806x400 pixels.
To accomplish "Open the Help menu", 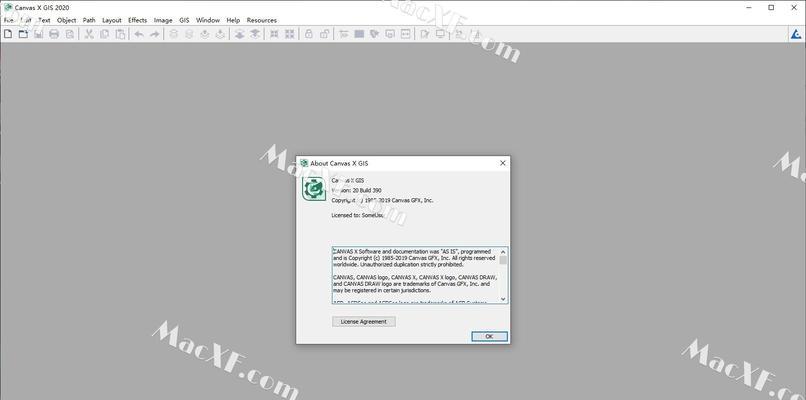I will tap(233, 20).
